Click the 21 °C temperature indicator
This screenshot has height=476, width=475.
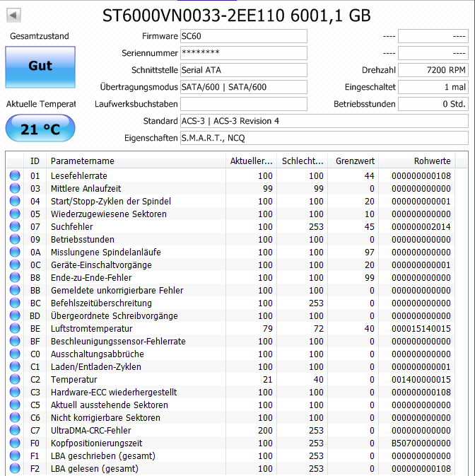click(x=40, y=129)
